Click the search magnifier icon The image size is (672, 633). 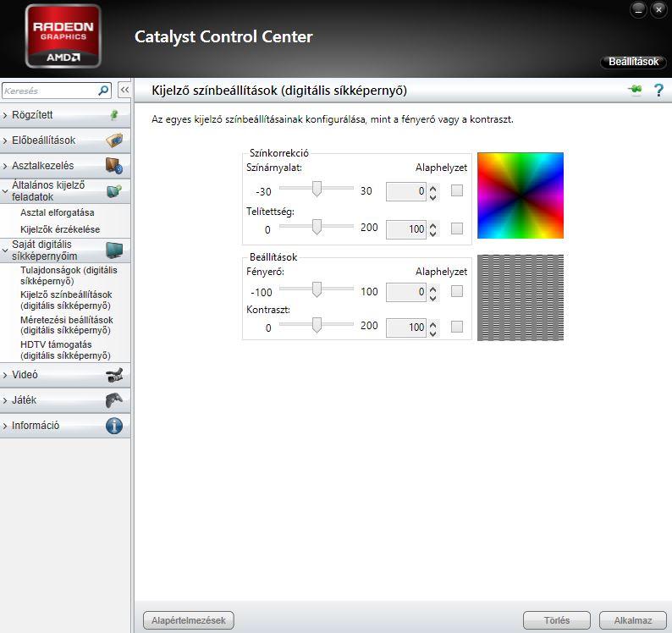(103, 91)
